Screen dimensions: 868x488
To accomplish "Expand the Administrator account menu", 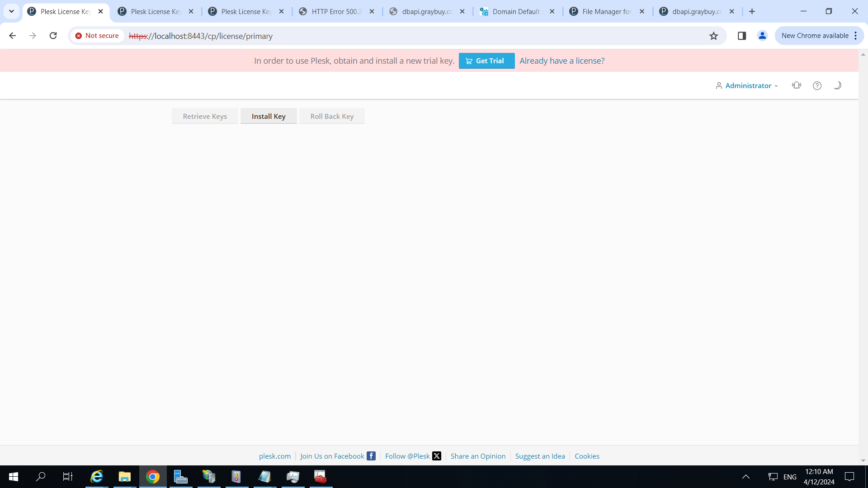I will click(x=747, y=85).
